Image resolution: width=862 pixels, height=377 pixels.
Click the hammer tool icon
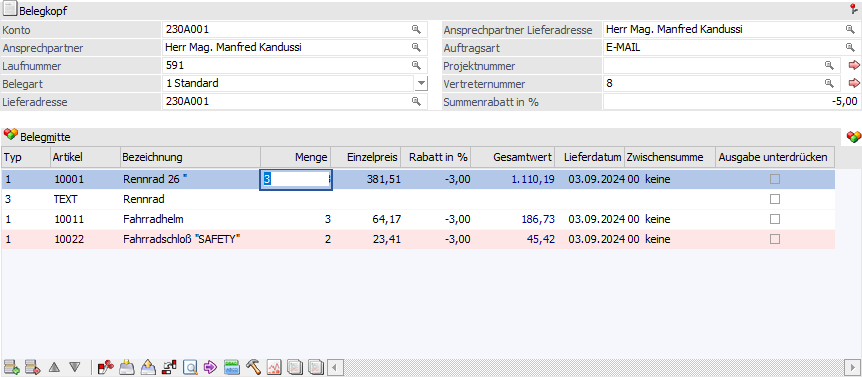click(253, 367)
